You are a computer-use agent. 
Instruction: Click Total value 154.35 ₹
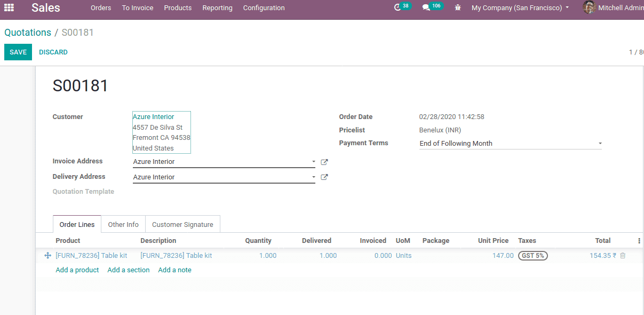[603, 256]
